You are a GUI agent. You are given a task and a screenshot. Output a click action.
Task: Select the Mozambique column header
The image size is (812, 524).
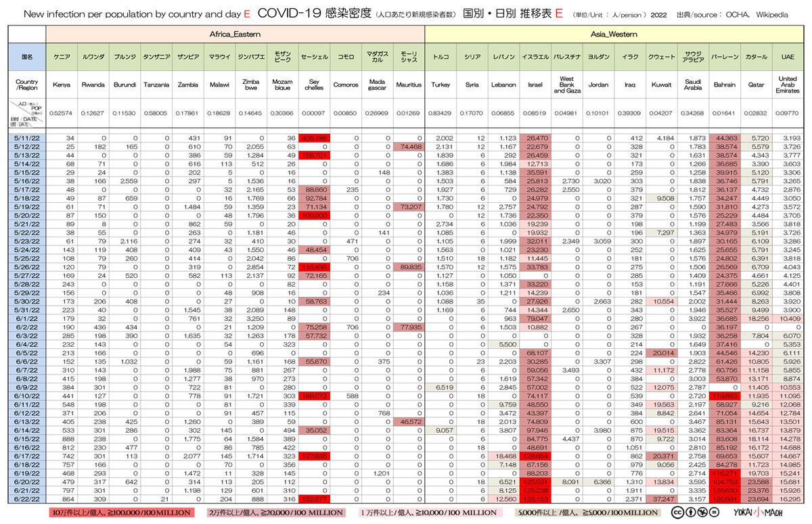[x=282, y=85]
